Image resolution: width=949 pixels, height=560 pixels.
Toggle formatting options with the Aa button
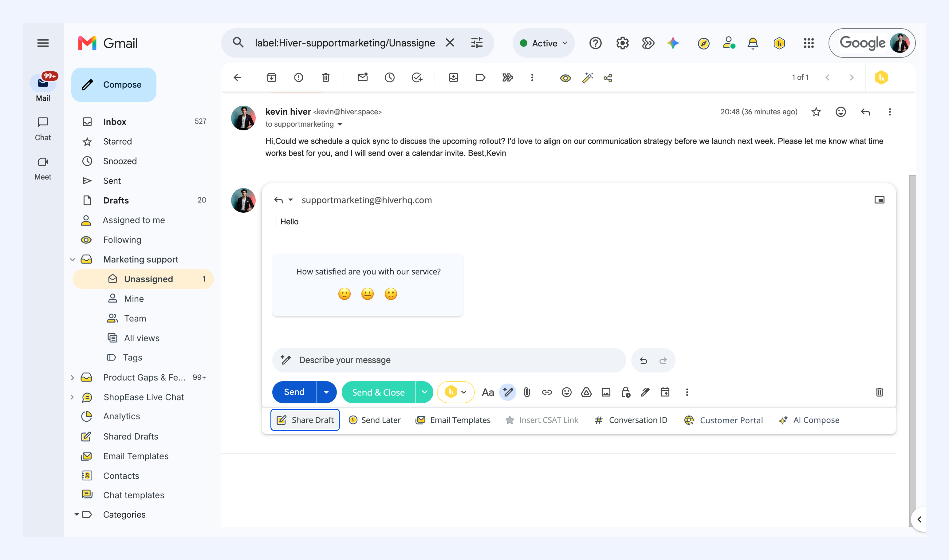tap(488, 392)
